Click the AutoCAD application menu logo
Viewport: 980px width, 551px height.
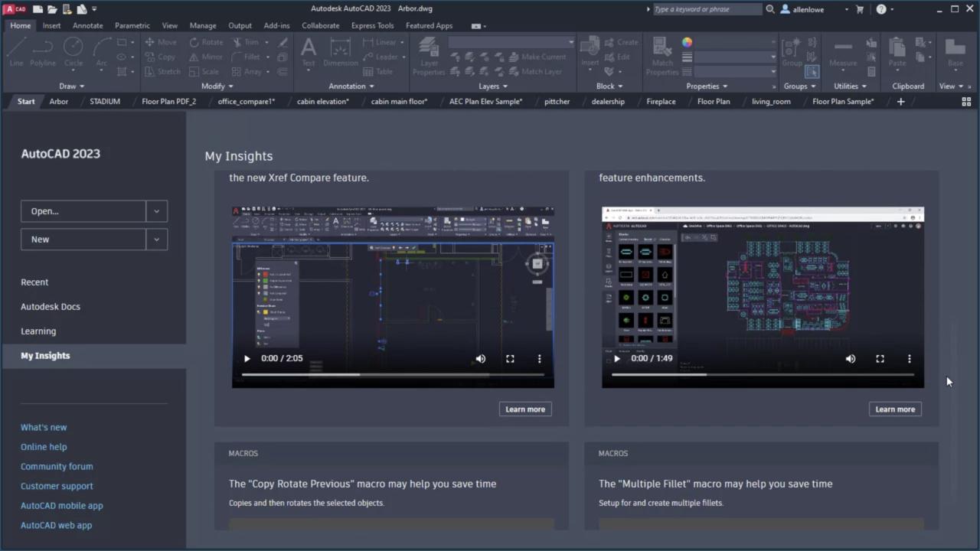(15, 9)
